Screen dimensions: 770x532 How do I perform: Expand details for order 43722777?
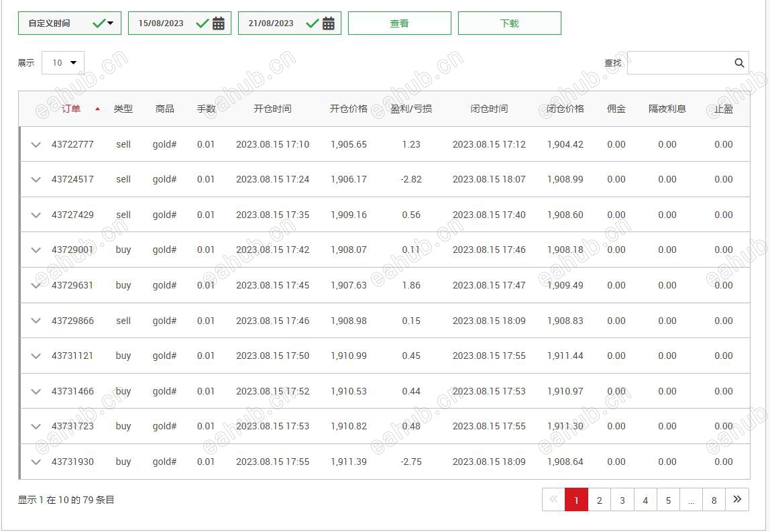36,144
